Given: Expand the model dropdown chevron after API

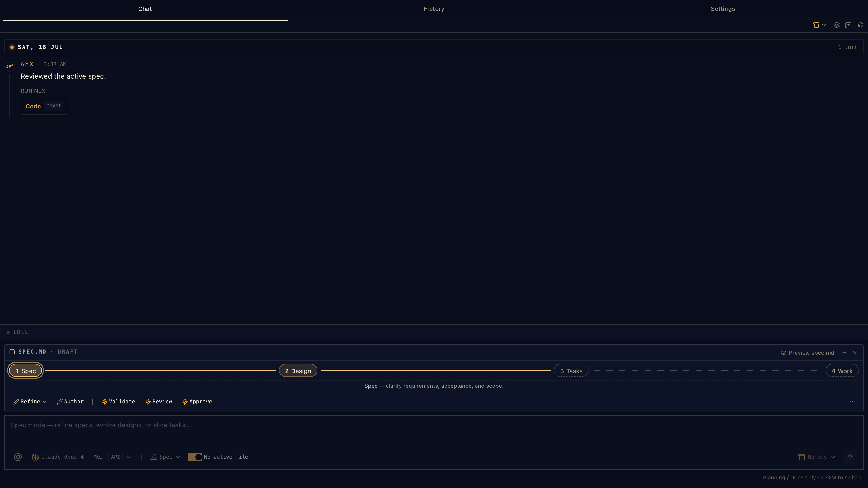Looking at the screenshot, I should [128, 457].
